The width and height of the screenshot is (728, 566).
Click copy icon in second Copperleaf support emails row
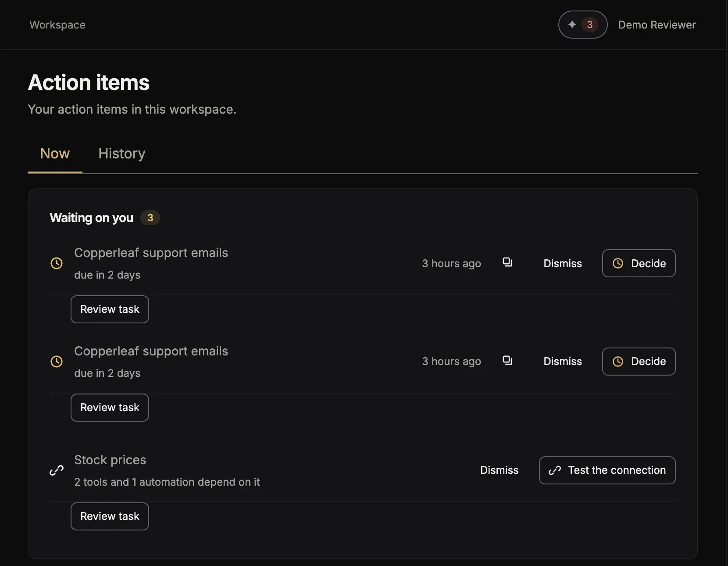507,361
